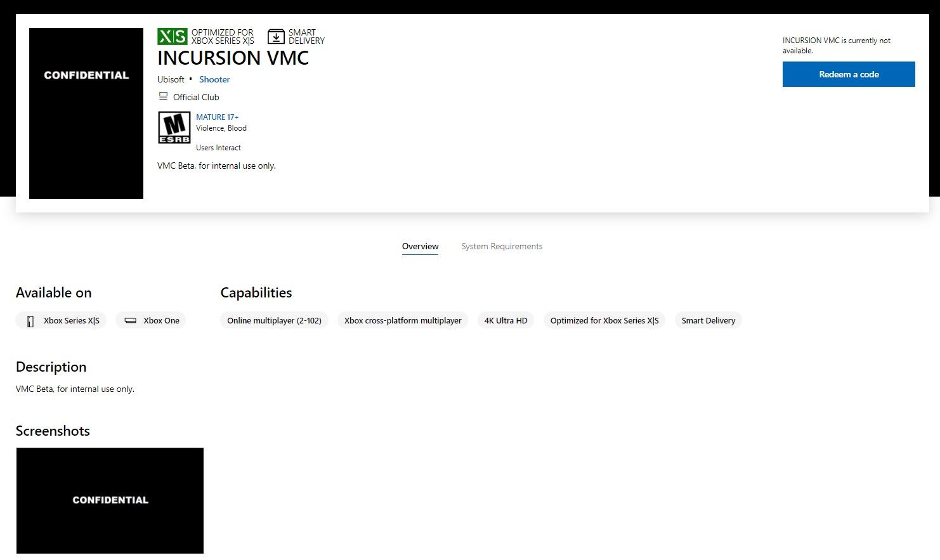Click the SMART DELIVERY label text
The height and width of the screenshot is (560, 940).
click(x=306, y=36)
